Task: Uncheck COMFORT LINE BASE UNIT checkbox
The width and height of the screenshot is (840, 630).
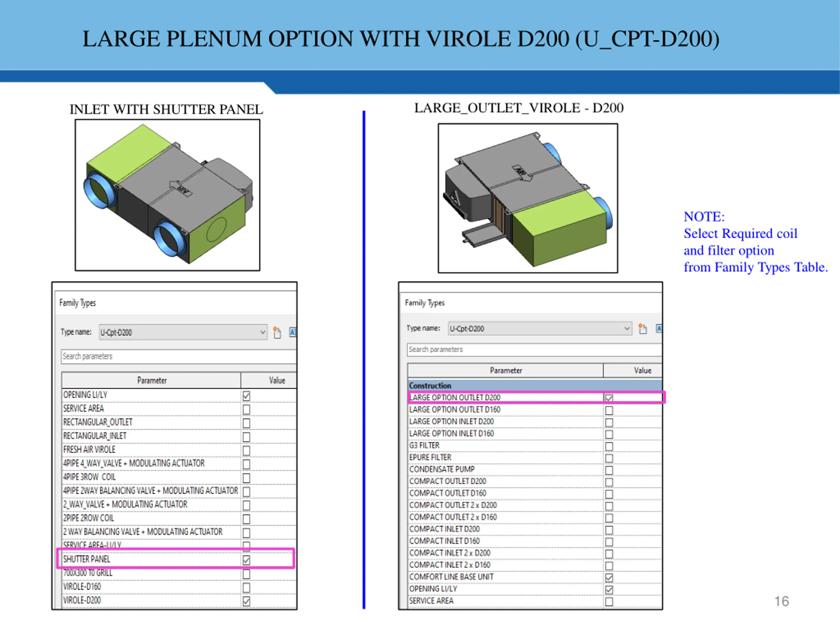Action: point(609,577)
